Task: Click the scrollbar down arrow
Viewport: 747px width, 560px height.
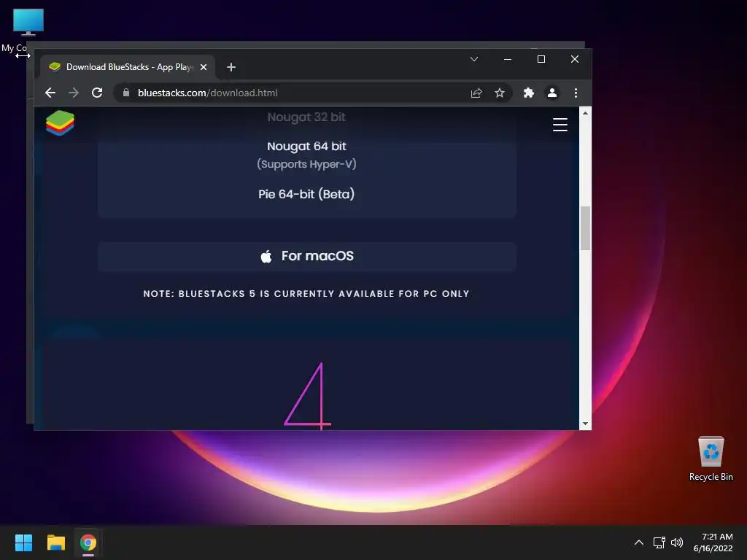Action: [x=586, y=424]
